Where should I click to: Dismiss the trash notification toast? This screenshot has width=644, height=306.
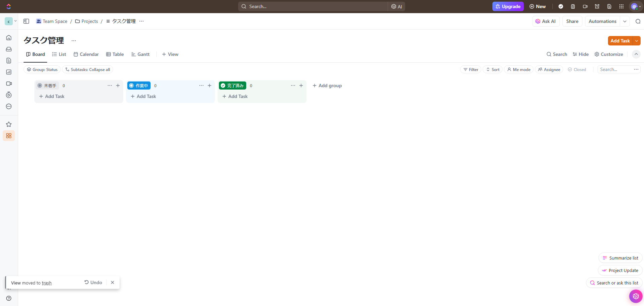[x=112, y=282]
